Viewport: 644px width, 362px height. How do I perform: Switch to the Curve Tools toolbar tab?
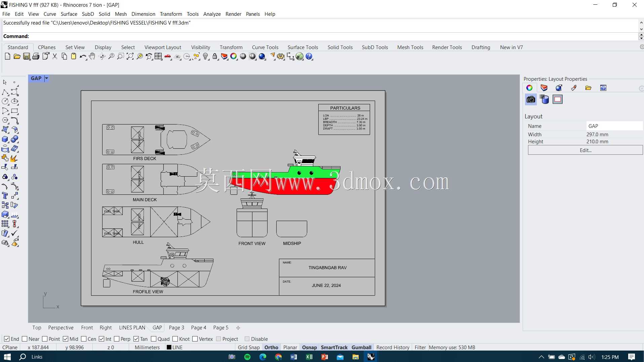tap(265, 47)
